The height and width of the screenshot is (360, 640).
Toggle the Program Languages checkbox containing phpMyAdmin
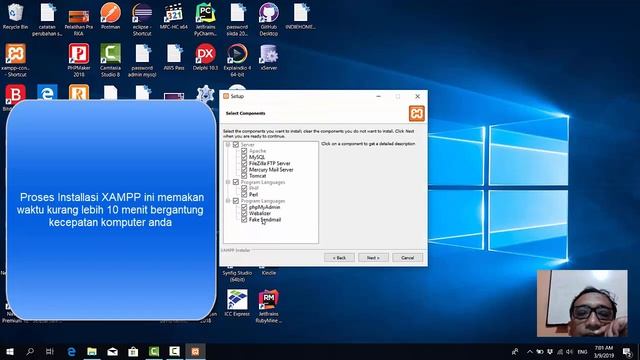236,201
